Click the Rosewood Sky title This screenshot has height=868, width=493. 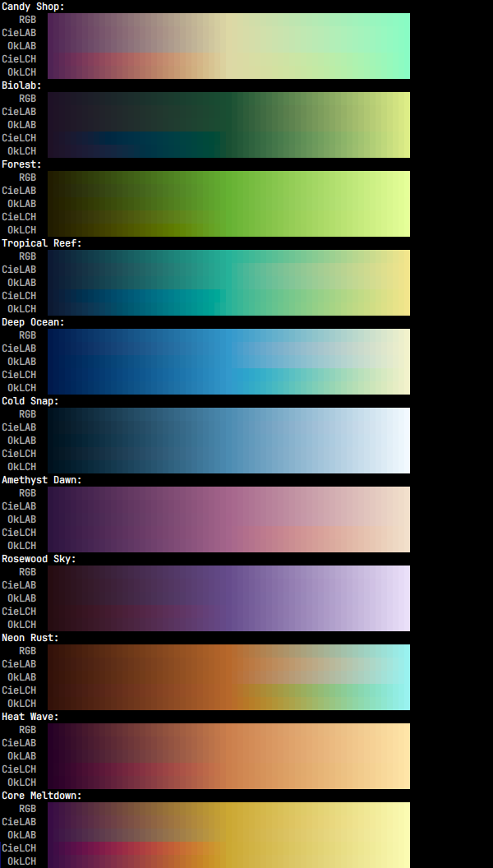tap(39, 559)
